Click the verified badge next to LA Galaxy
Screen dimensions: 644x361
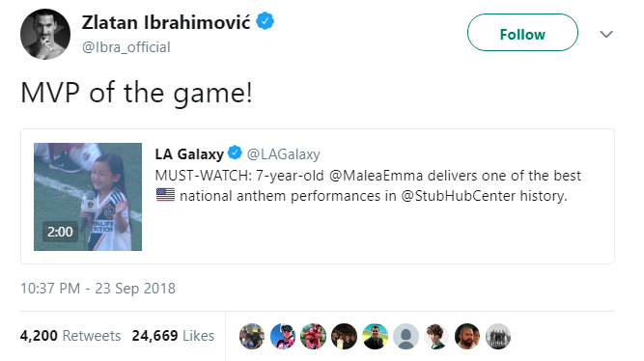[235, 153]
